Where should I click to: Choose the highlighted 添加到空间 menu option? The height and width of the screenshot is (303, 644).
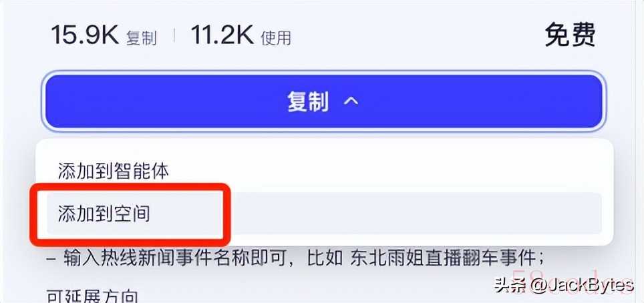[325, 214]
